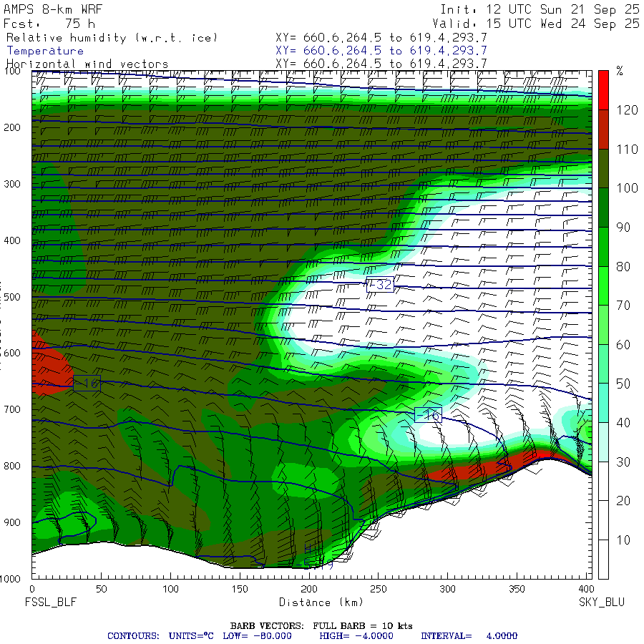Click the "600" pressure axis label
This screenshot has height=644, width=644.
tap(12, 353)
